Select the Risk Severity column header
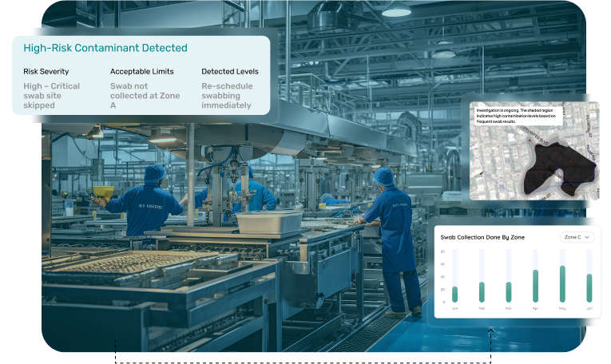Image resolution: width=611 pixels, height=364 pixels. pos(46,72)
